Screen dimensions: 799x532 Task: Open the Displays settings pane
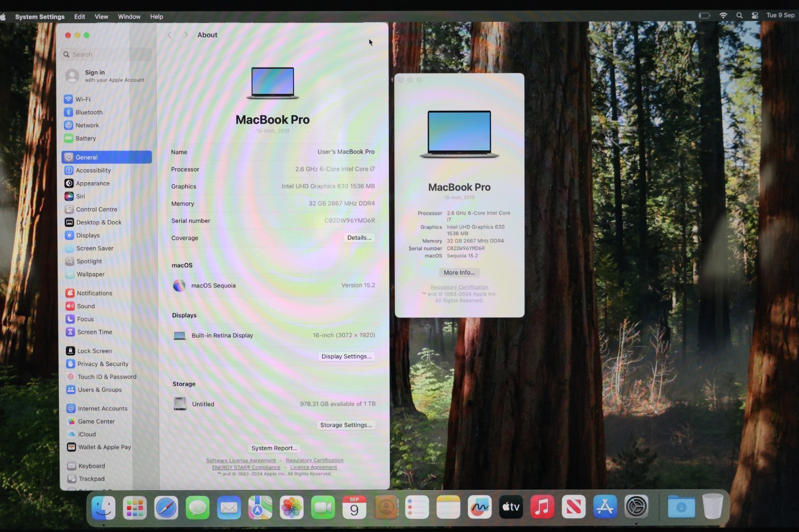coord(88,235)
